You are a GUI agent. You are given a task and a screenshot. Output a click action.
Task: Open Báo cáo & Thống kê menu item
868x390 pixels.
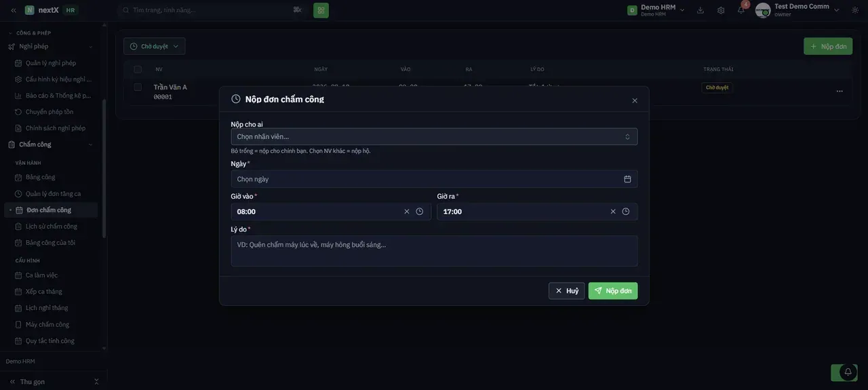(55, 96)
